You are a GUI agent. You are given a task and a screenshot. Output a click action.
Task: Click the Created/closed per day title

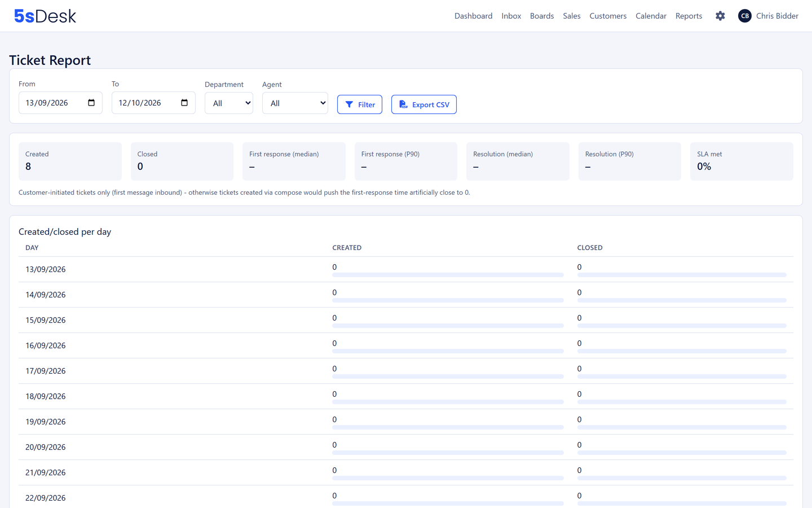click(x=65, y=232)
